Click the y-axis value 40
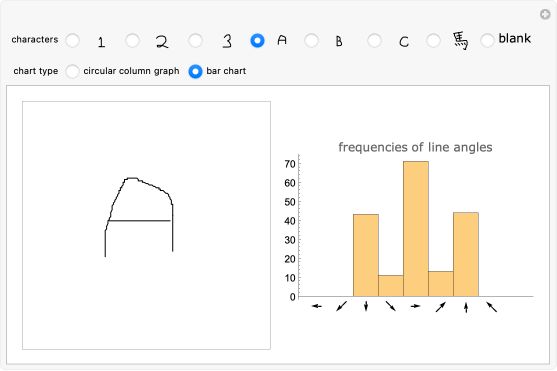 [290, 221]
